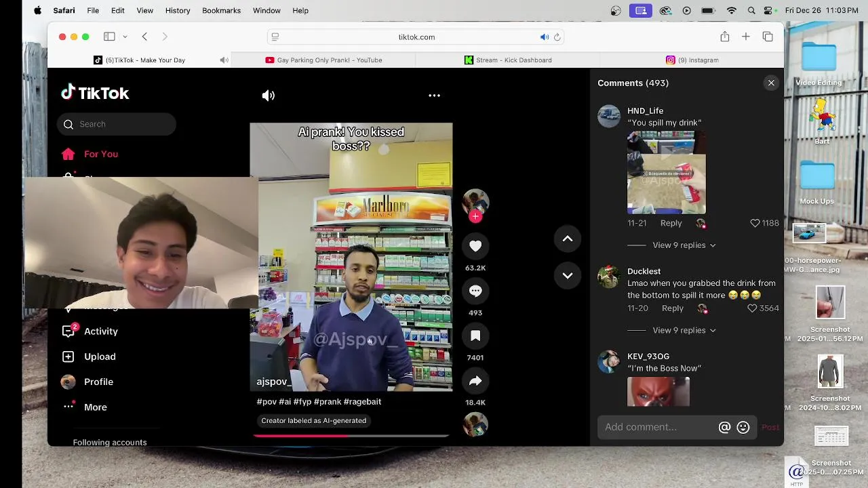Mute the tab using address bar speaker icon
868x488 pixels.
[x=544, y=37]
